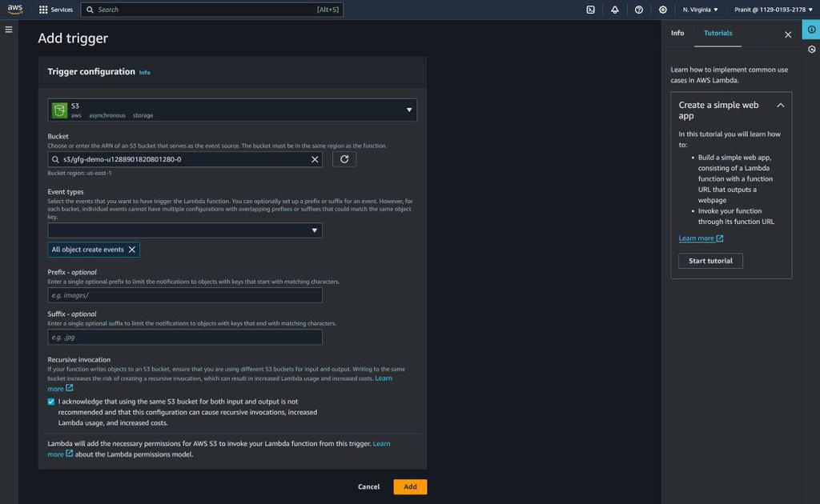The image size is (820, 504).
Task: Click the Prefix optional input field
Action: point(185,295)
